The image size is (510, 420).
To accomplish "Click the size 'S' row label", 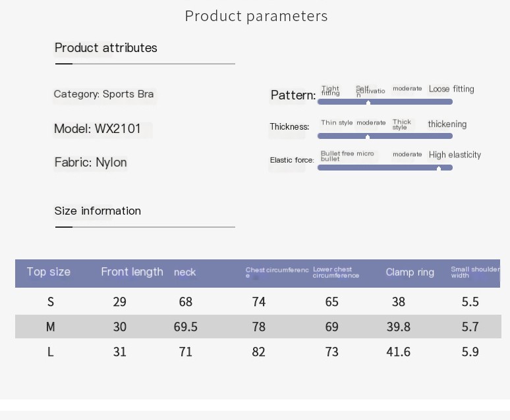I will pos(51,302).
